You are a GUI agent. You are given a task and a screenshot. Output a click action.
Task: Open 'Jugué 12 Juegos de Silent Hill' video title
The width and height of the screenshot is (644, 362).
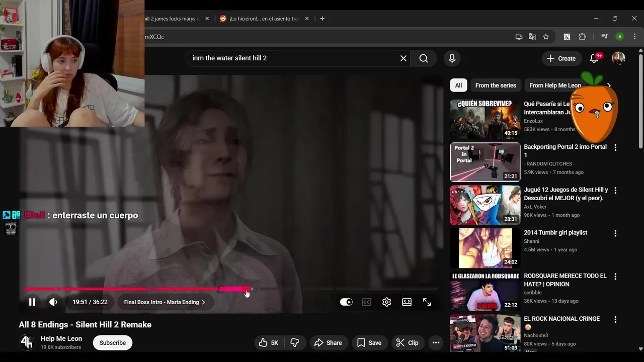[566, 194]
